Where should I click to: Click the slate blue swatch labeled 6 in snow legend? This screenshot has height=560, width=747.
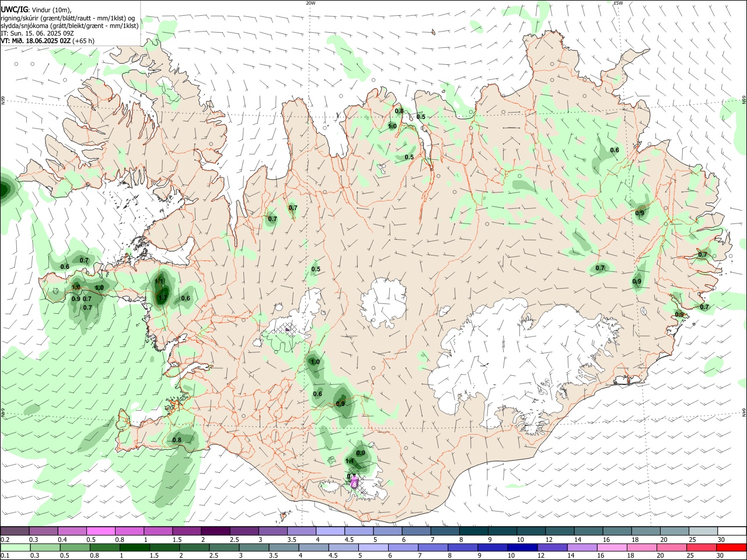[x=417, y=531]
